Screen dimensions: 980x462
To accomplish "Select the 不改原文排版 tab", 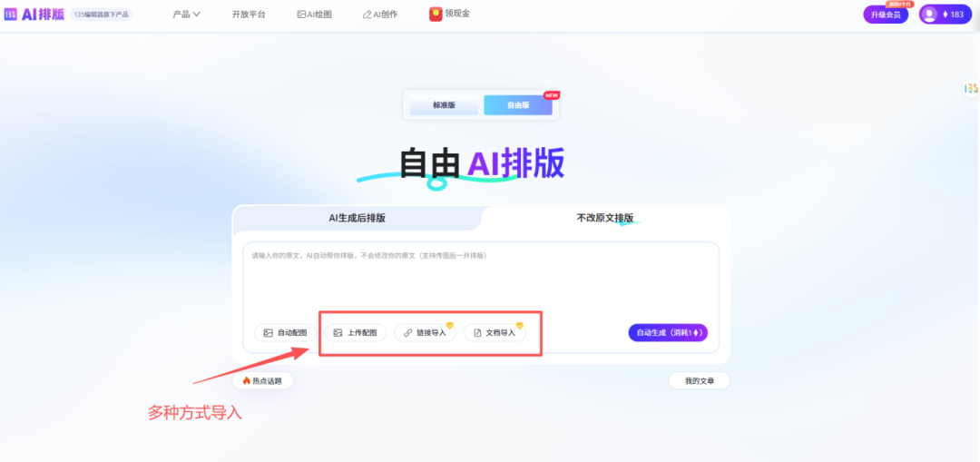I will tap(605, 218).
